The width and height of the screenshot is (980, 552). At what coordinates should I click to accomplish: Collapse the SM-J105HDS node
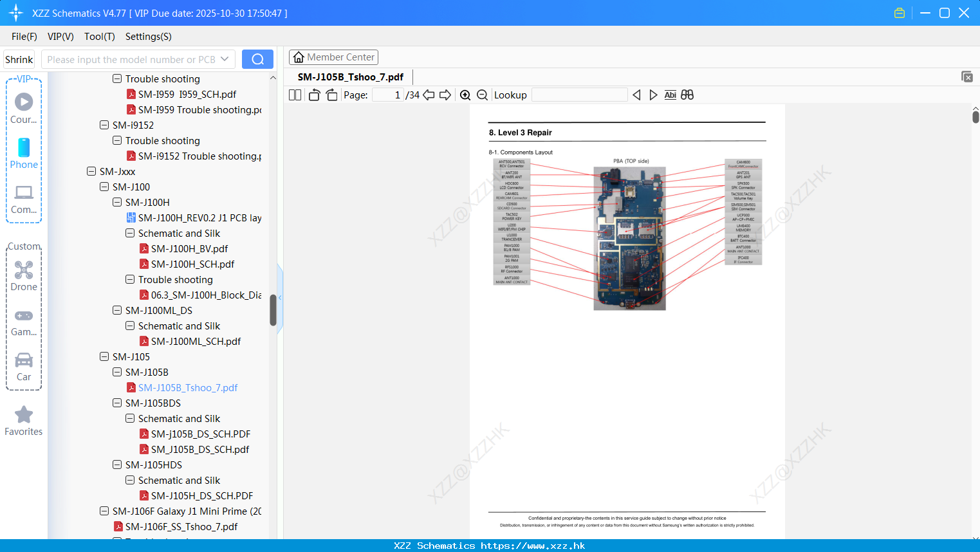pos(117,465)
